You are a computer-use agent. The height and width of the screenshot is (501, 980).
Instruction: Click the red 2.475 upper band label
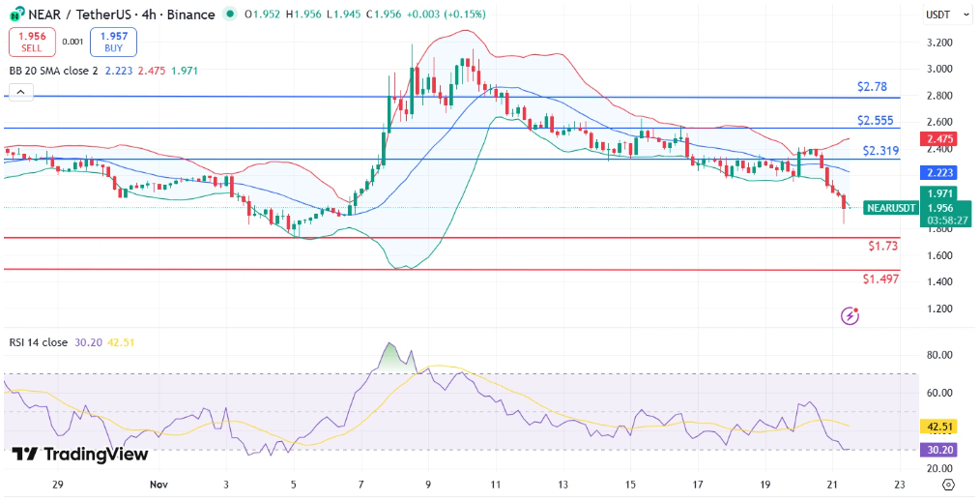941,139
